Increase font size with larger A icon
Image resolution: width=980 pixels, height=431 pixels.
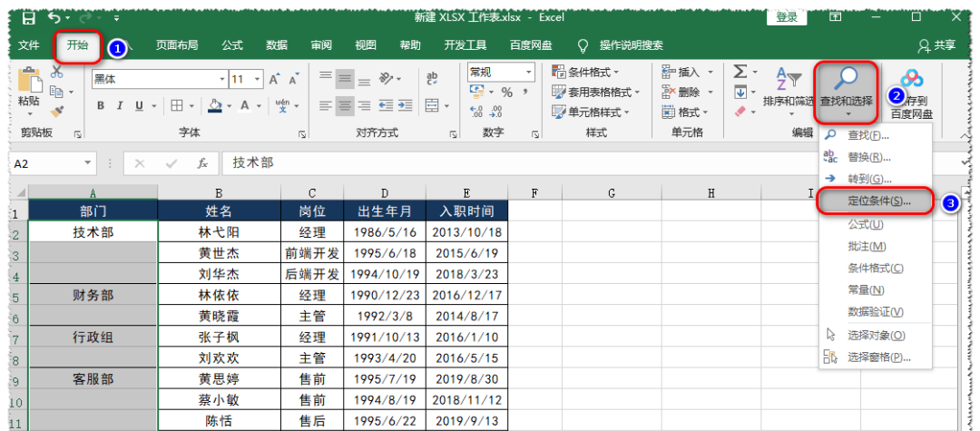[x=274, y=79]
